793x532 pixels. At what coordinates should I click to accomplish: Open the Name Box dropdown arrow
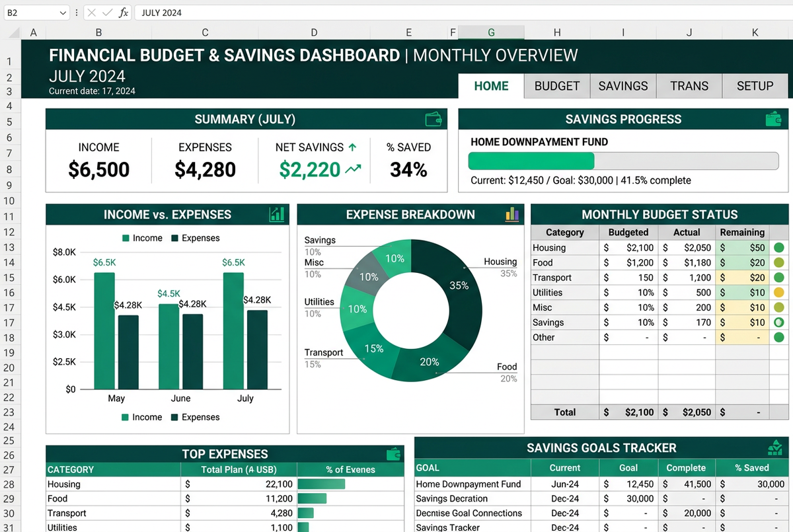click(63, 13)
